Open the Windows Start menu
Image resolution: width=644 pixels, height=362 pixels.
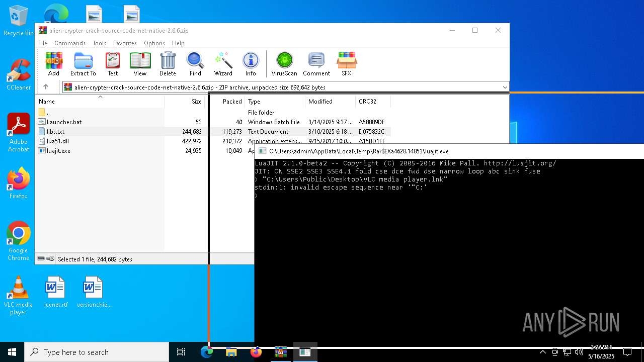(12, 352)
